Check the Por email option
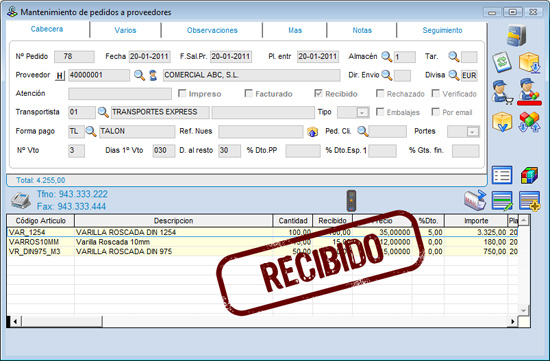Viewport: 550px width, 361px height. tap(436, 112)
